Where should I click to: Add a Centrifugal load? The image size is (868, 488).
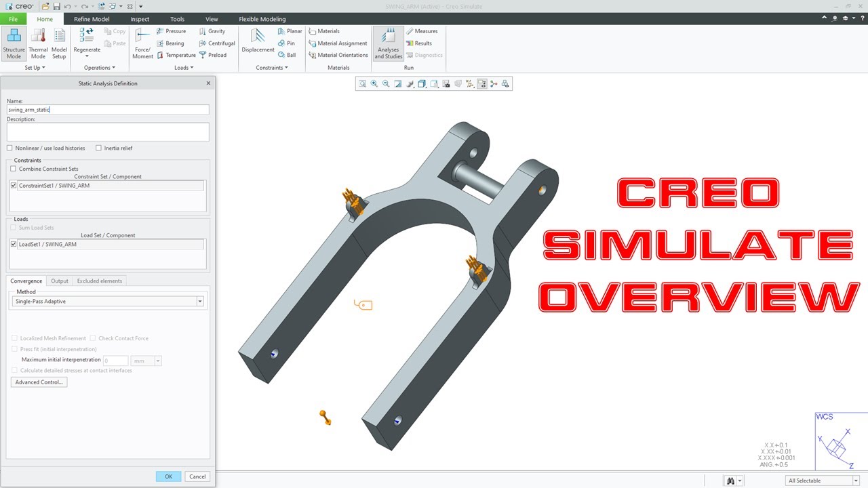[217, 43]
